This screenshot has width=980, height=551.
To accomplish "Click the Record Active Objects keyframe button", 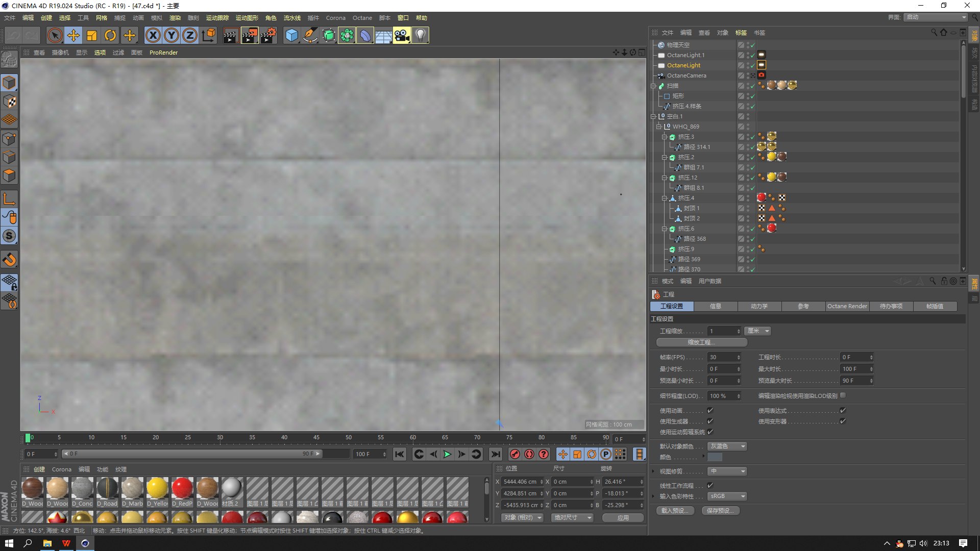I will click(x=515, y=454).
